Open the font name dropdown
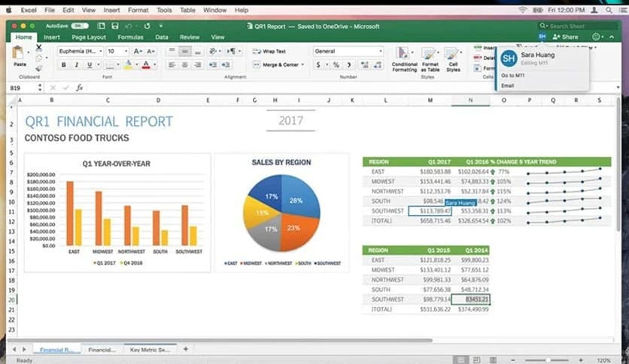Screen dimensions: 629x364 (x=80, y=51)
